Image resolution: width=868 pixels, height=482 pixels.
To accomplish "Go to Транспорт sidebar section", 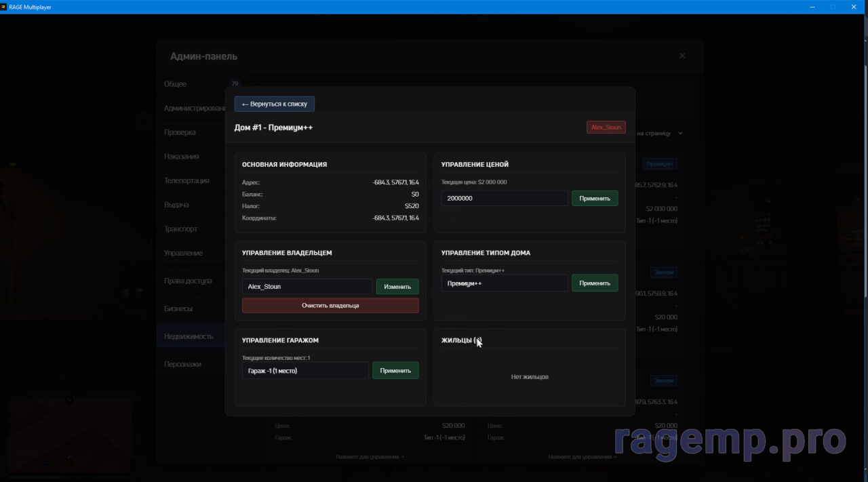I will click(180, 229).
